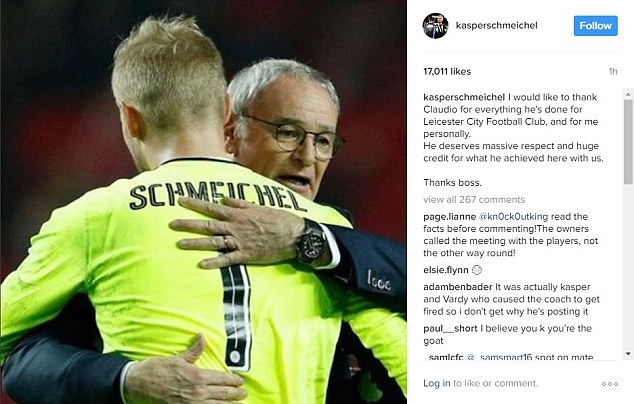Click the comments scrollbar thumb
The width and height of the screenshot is (634, 404).
(x=628, y=142)
